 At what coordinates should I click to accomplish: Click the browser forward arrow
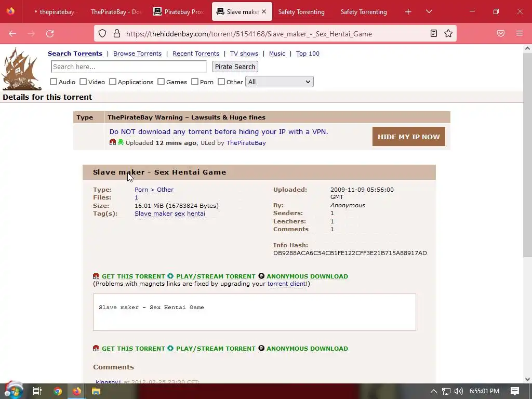31,34
